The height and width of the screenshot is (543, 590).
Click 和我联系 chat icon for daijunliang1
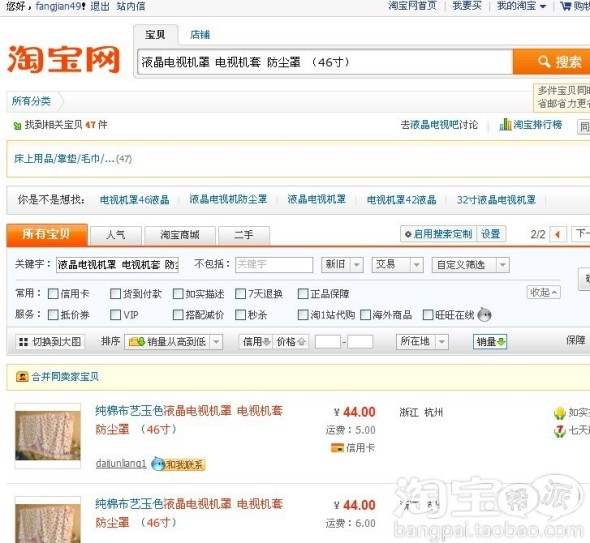coord(178,464)
